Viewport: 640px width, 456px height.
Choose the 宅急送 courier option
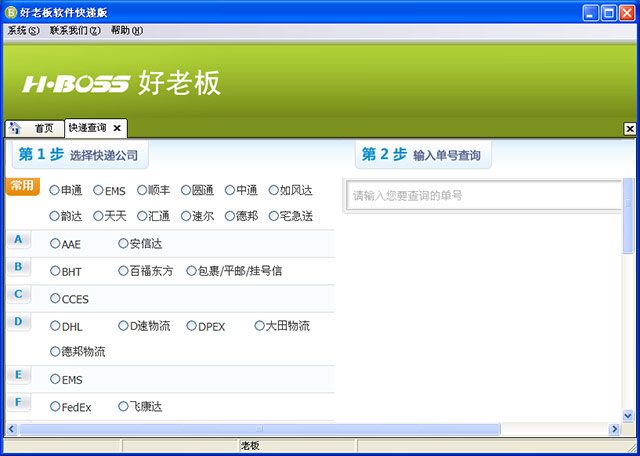(274, 216)
